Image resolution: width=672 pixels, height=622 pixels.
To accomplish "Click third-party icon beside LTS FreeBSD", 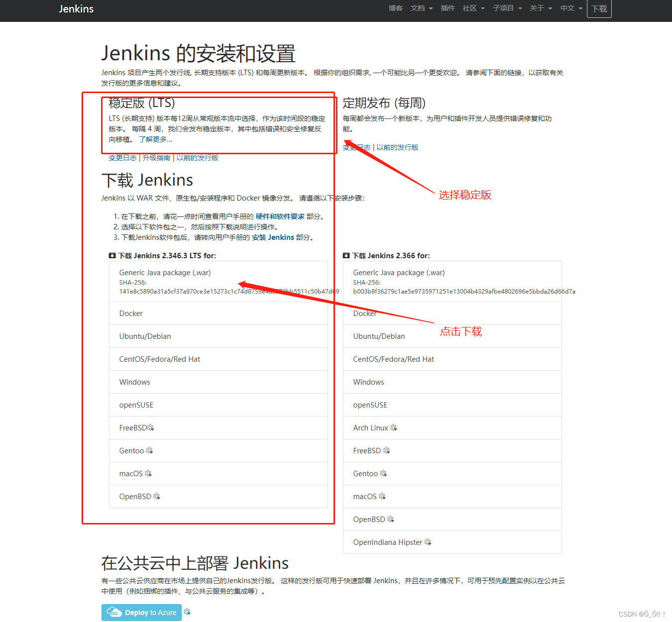I will [x=151, y=428].
